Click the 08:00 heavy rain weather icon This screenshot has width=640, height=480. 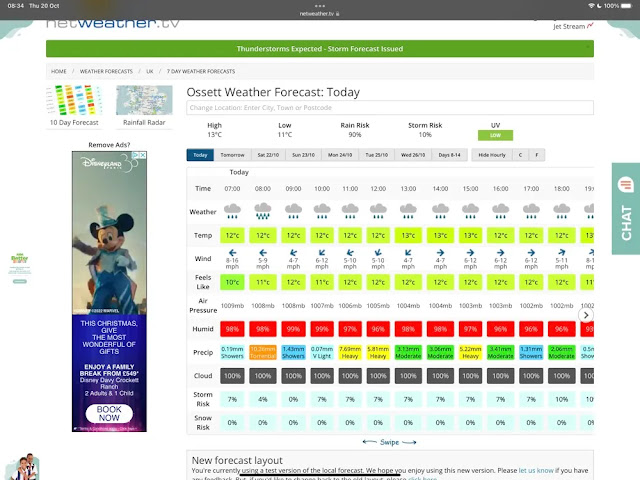pyautogui.click(x=263, y=211)
